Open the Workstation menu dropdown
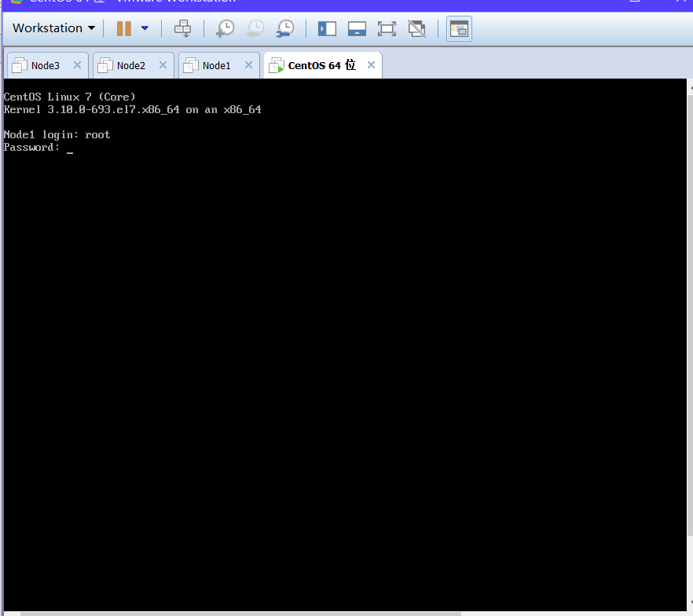 (x=53, y=28)
